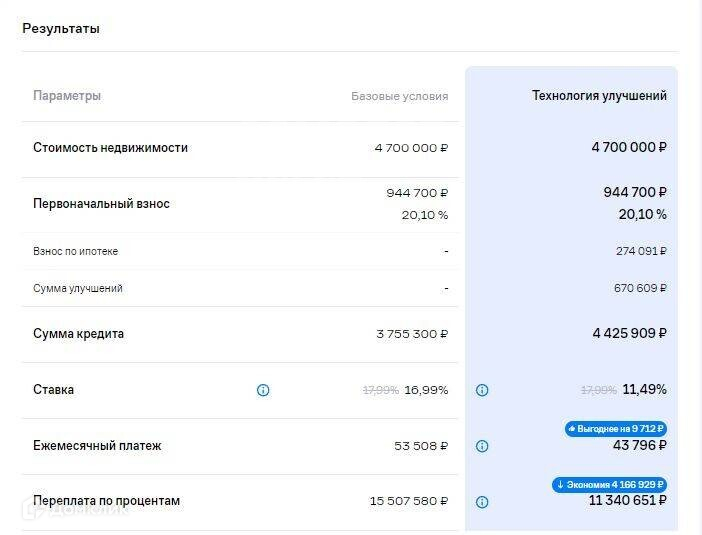The height and width of the screenshot is (535, 702).
Task: Click the info icon beside the 16,99% base rate
Action: pyautogui.click(x=263, y=390)
